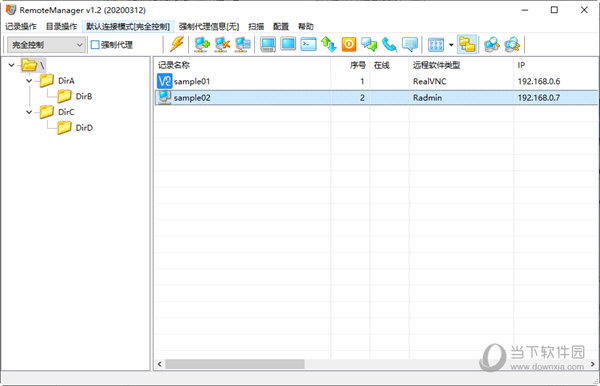Screen dimensions: 600x386
Task: Select the DirB label in tree
Action: coord(84,96)
